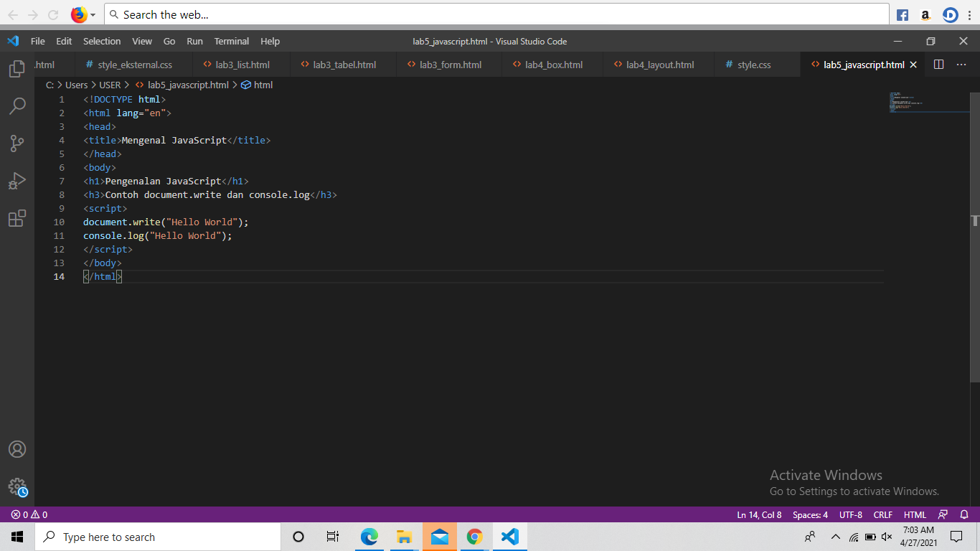Select the Search icon in the sidebar

tap(17, 106)
